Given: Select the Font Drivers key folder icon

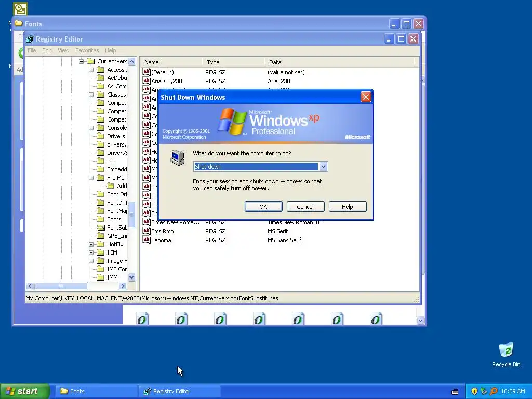Looking at the screenshot, I should click(100, 194).
